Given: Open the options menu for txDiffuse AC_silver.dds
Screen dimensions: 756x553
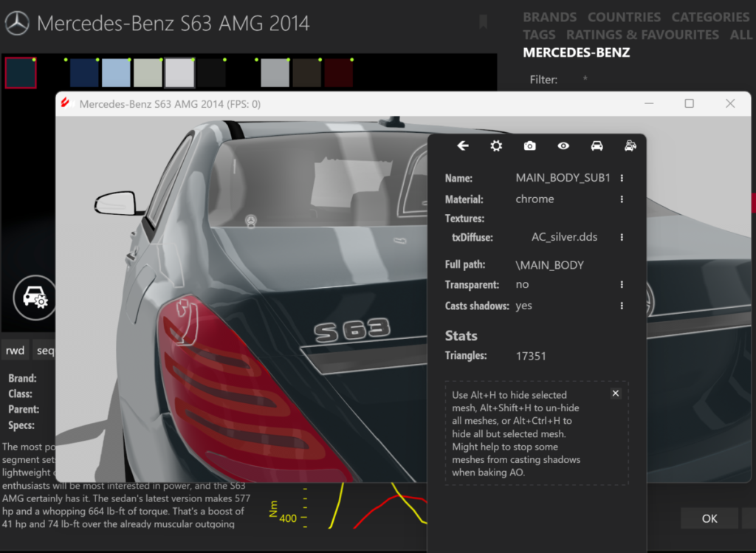Looking at the screenshot, I should [x=622, y=237].
